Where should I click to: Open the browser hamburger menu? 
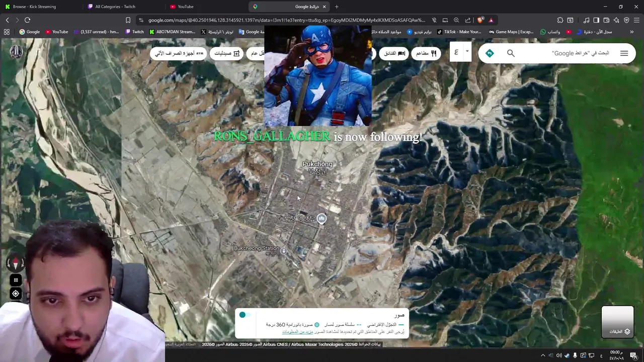tap(636, 20)
